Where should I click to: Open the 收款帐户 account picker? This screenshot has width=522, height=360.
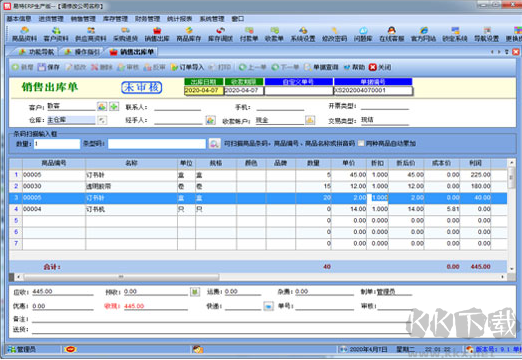310,120
